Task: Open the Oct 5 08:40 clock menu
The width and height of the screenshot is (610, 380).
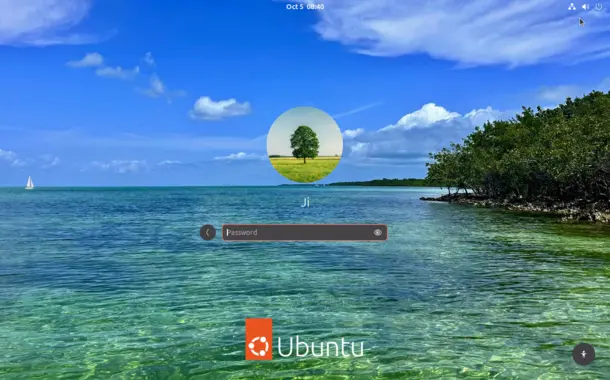Action: coord(305,7)
